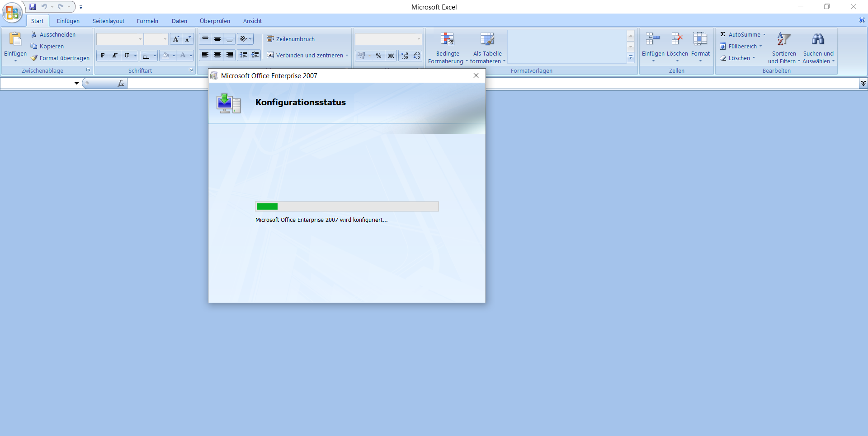Open Schriftart dialog launcher
This screenshot has width=868, height=436.
[x=191, y=70]
